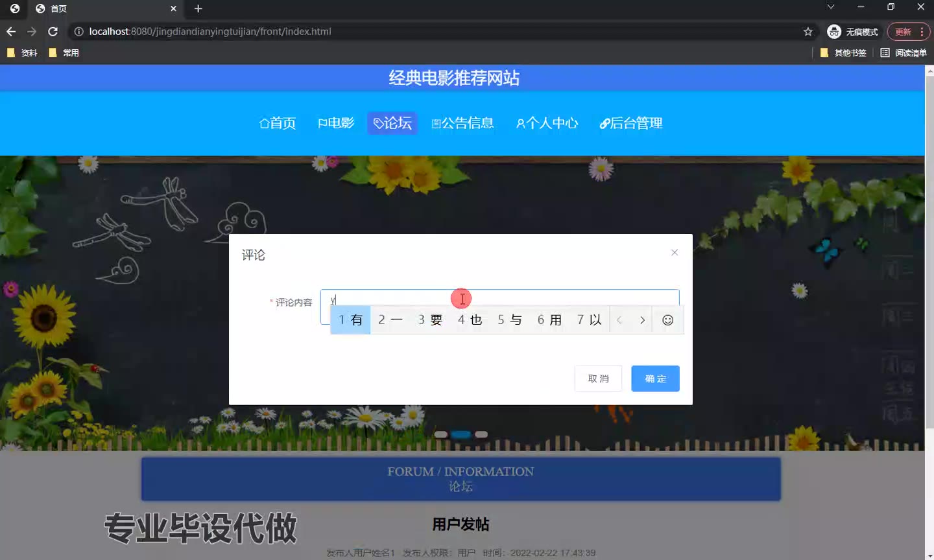Image resolution: width=934 pixels, height=560 pixels.
Task: Select the third carousel indicator dot
Action: tap(481, 434)
